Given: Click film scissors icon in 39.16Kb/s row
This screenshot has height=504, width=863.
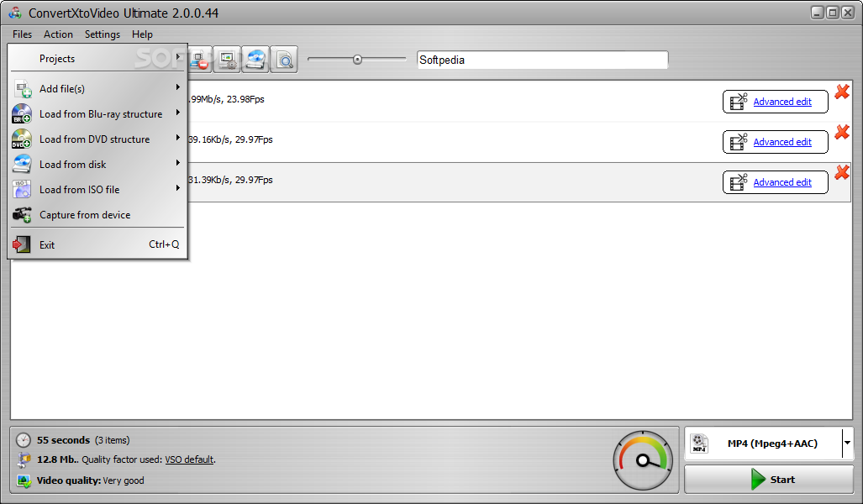Looking at the screenshot, I should pyautogui.click(x=738, y=141).
